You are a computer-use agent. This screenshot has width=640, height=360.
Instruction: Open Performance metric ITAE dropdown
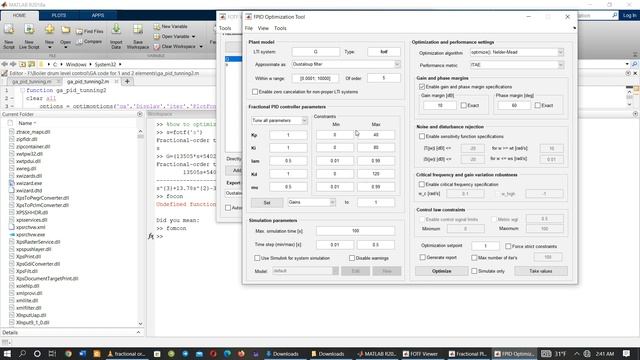(560, 65)
